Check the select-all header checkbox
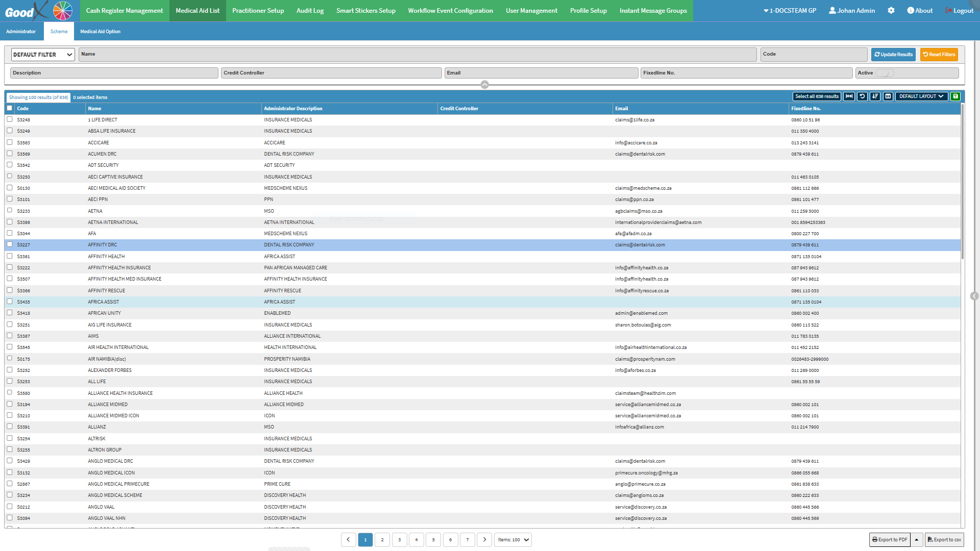 (x=10, y=108)
